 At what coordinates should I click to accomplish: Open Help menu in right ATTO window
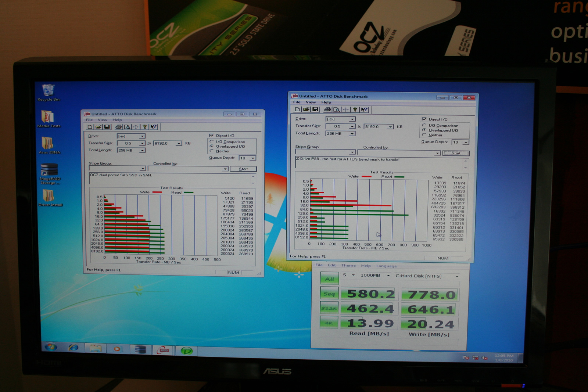(326, 102)
